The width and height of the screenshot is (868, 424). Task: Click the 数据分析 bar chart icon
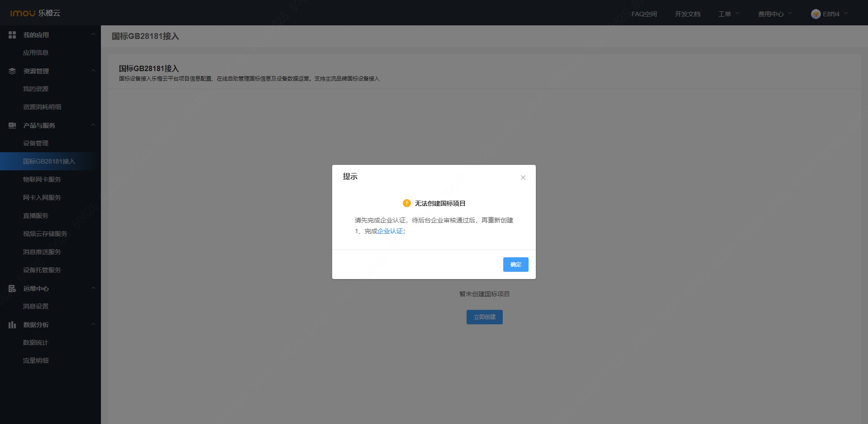12,325
